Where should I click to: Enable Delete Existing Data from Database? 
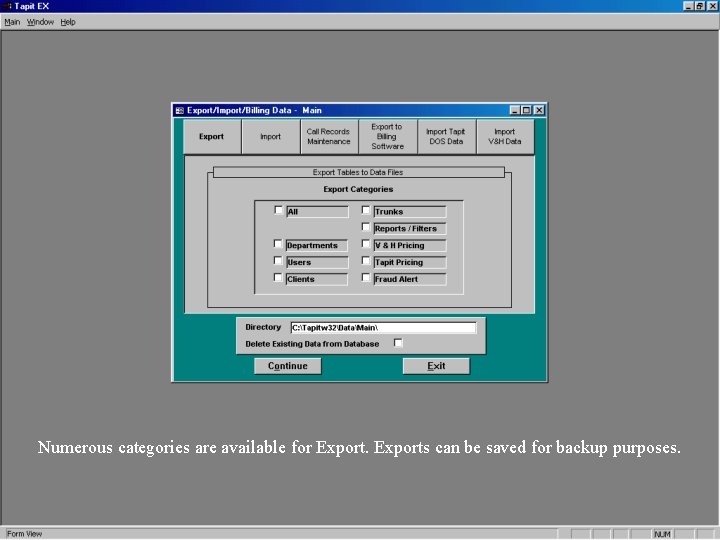click(x=398, y=343)
